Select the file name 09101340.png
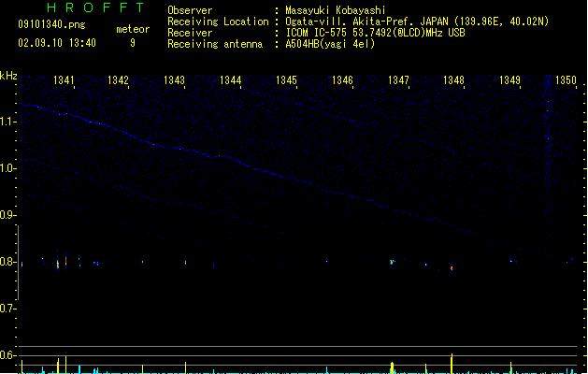Screen dimensions: 588x374 click(51, 24)
